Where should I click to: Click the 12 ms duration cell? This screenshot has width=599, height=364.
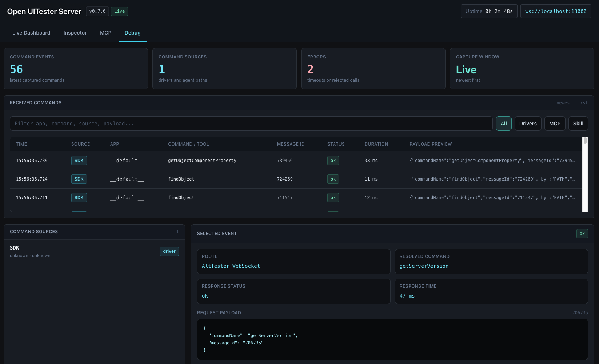point(371,198)
